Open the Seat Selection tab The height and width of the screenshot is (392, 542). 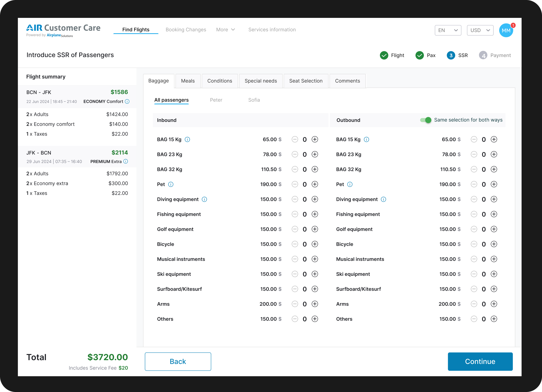coord(306,81)
